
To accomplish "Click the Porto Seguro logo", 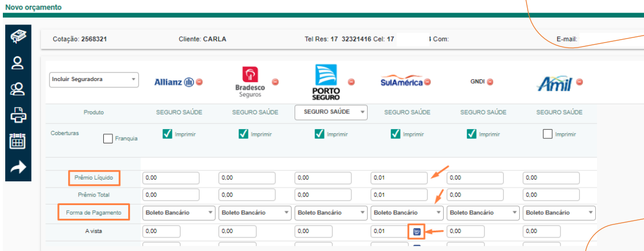I will (x=326, y=82).
